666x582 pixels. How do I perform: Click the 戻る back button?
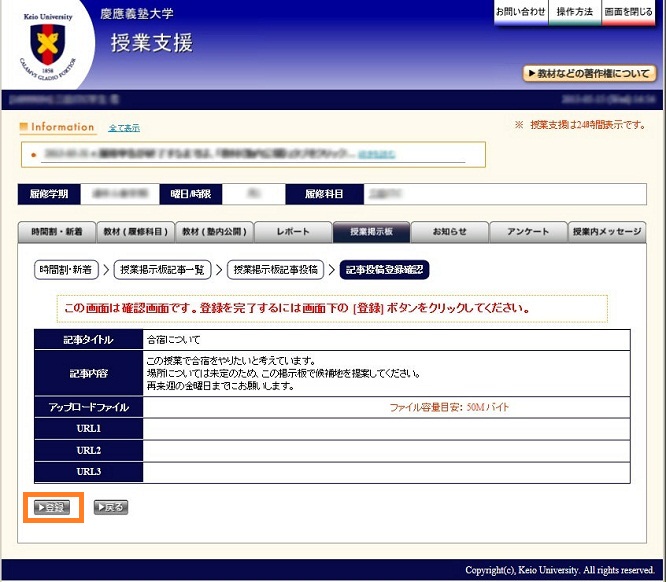coord(110,507)
